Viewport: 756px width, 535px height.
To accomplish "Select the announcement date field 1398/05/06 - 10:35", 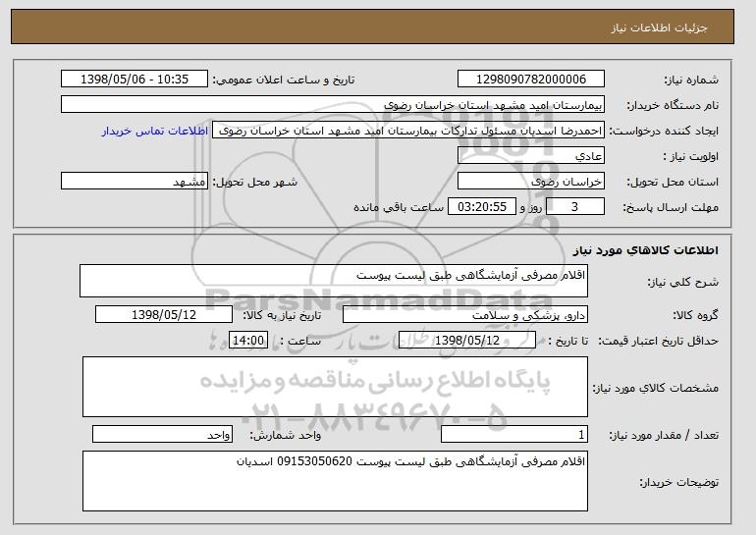I will pos(135,80).
